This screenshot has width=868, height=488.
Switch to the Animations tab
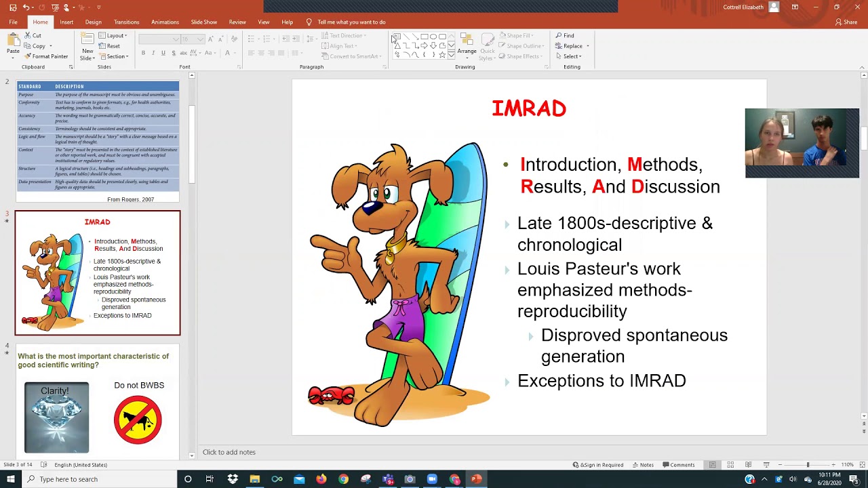point(165,22)
